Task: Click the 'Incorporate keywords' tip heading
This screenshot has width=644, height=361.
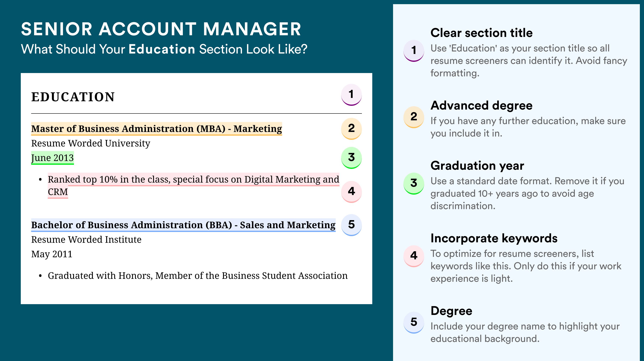Action: [x=494, y=238]
